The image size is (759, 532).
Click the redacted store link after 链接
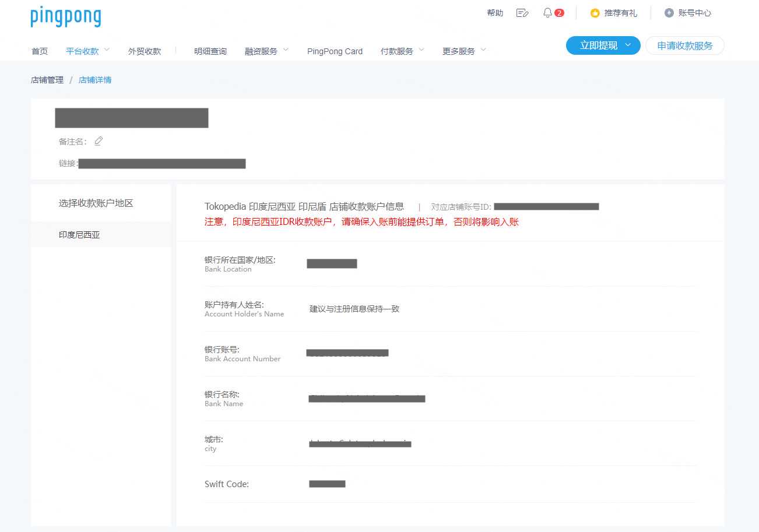click(x=162, y=164)
